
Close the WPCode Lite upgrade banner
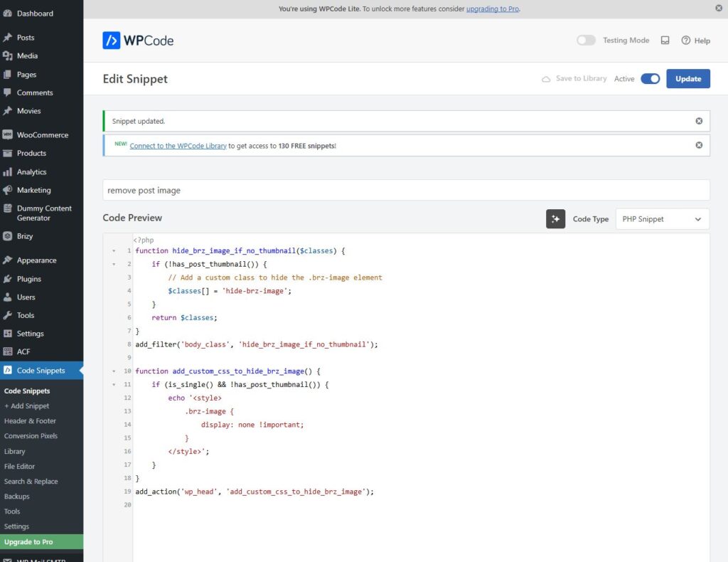[x=718, y=9]
